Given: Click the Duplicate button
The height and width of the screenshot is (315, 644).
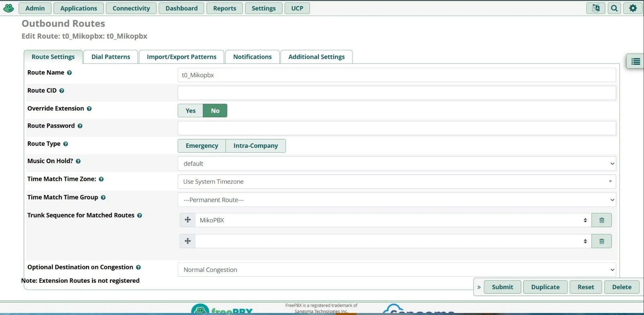Looking at the screenshot, I should point(545,287).
